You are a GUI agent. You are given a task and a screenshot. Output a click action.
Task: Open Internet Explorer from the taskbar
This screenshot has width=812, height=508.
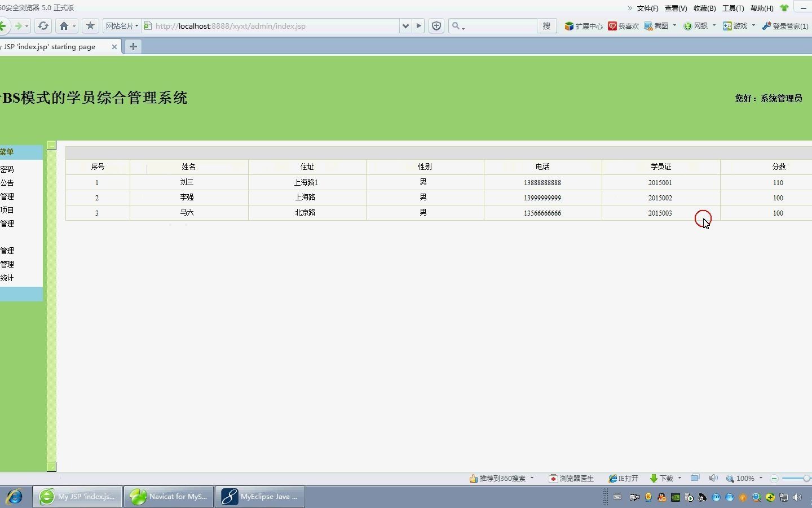[15, 497]
